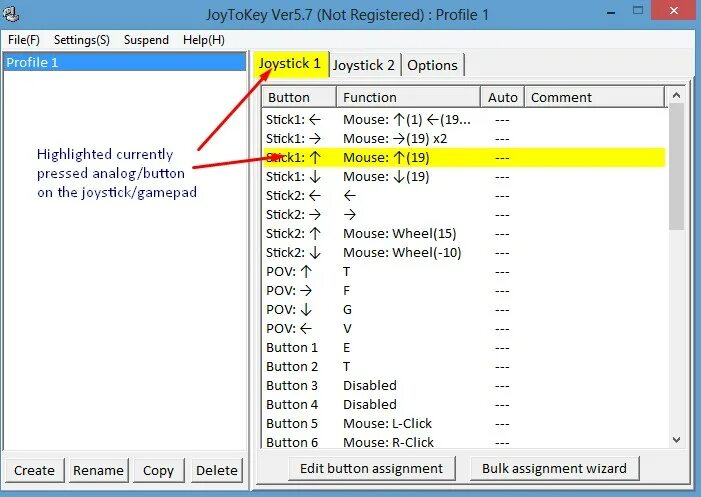This screenshot has width=701, height=497.
Task: Select the Button 1 row
Action: tap(465, 348)
